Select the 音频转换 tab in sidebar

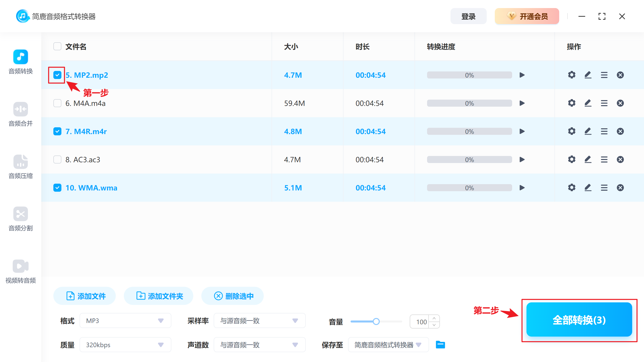(20, 62)
